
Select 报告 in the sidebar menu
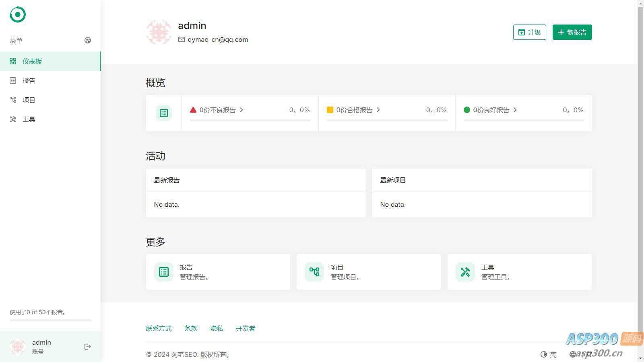pos(29,80)
